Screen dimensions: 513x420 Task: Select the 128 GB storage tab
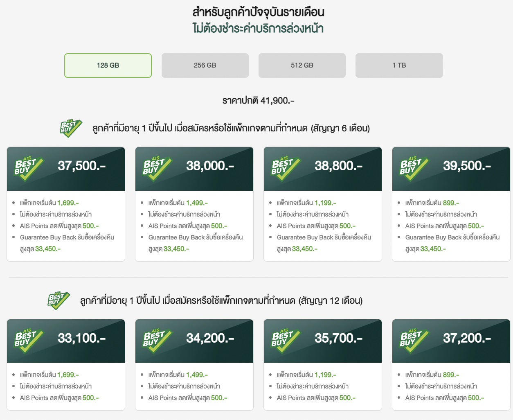click(x=108, y=65)
